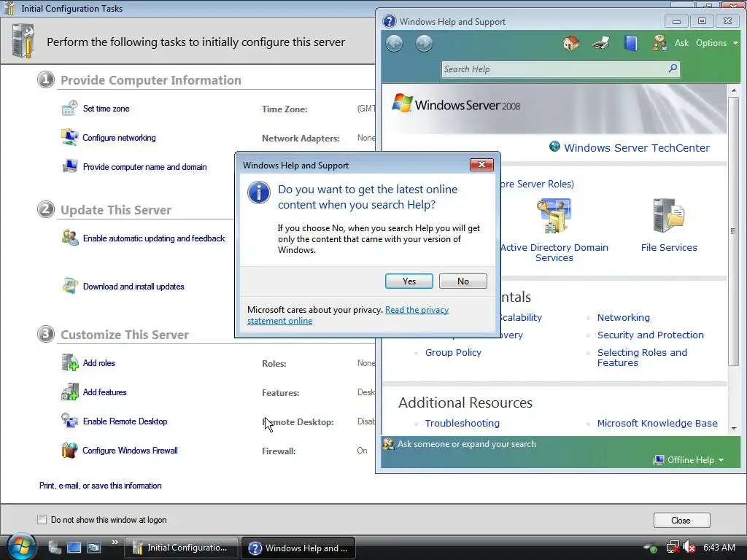Open the Group Policy help topic
This screenshot has width=747, height=560.
453,353
